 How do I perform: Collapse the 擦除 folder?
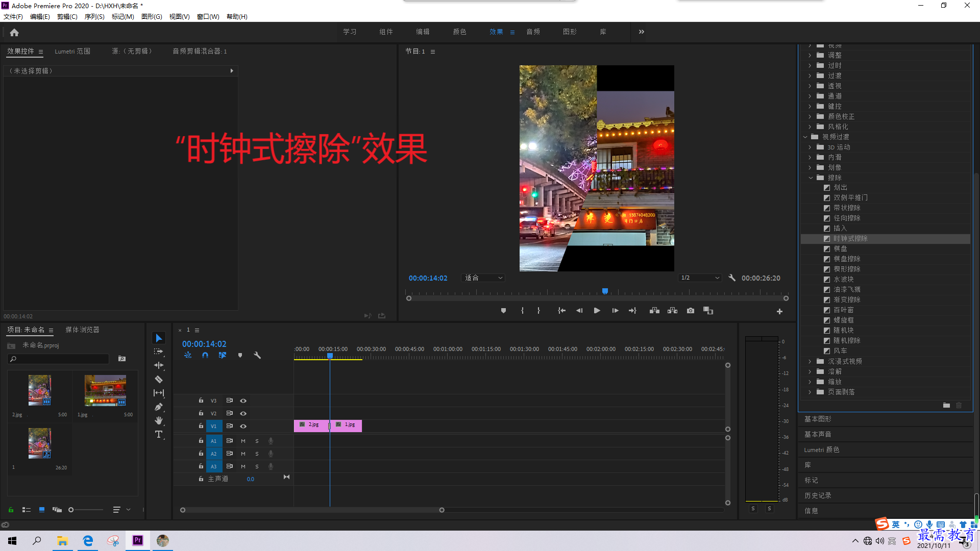(811, 178)
